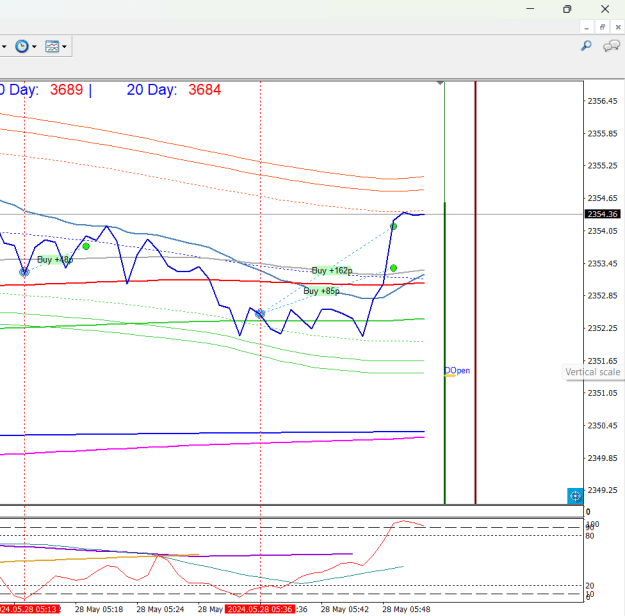Select the 'Buy +48p' trade label
The height and width of the screenshot is (616, 625).
(x=55, y=260)
